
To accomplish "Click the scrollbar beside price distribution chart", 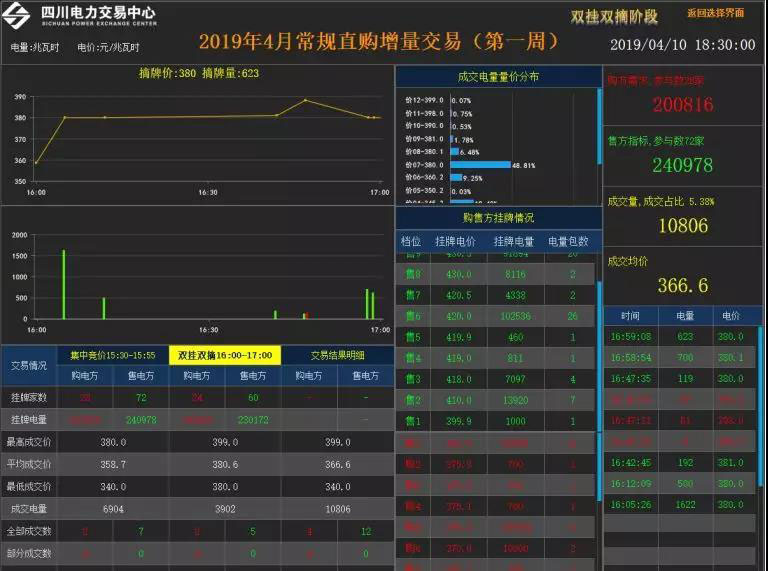I will 599,130.
